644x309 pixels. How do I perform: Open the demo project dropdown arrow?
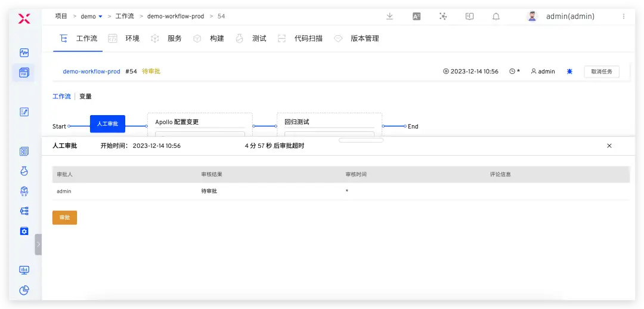tap(100, 17)
